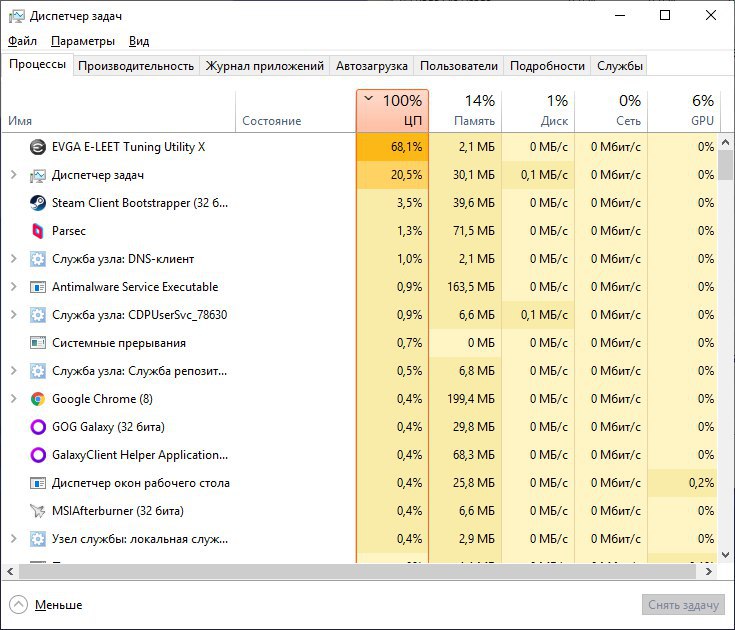Expand the Диспетчер задач process group

click(14, 175)
